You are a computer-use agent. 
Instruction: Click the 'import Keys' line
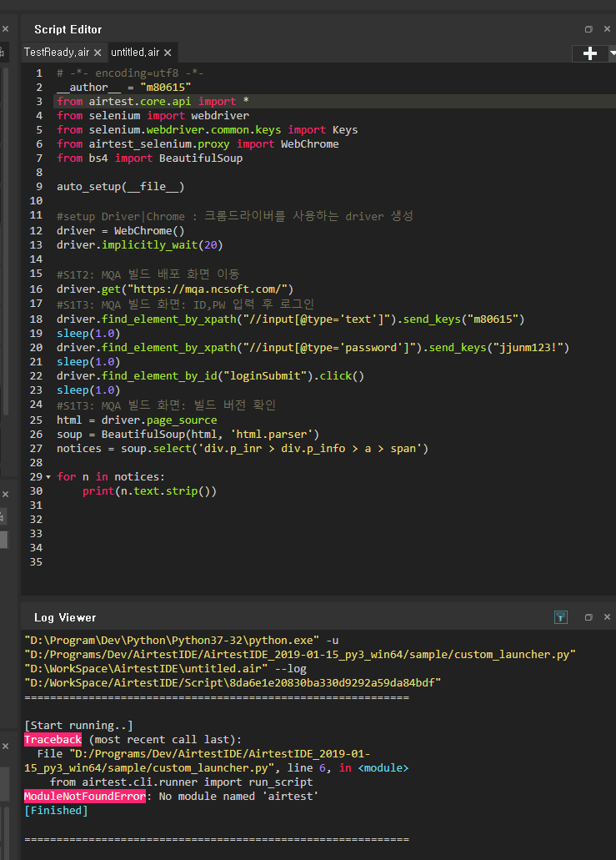tap(208, 130)
